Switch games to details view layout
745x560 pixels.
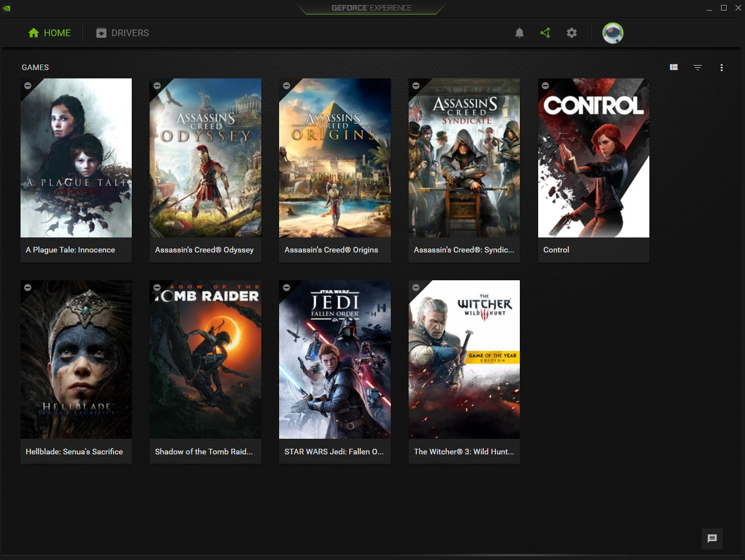[674, 67]
